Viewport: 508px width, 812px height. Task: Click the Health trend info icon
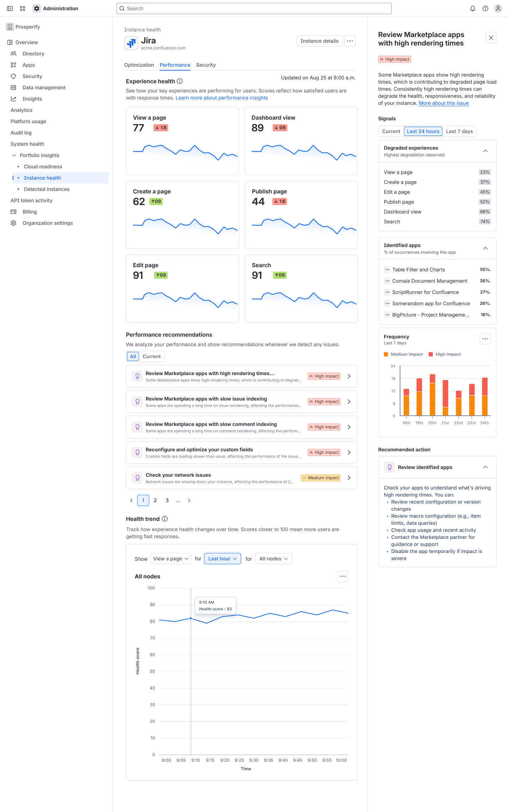pyautogui.click(x=165, y=519)
